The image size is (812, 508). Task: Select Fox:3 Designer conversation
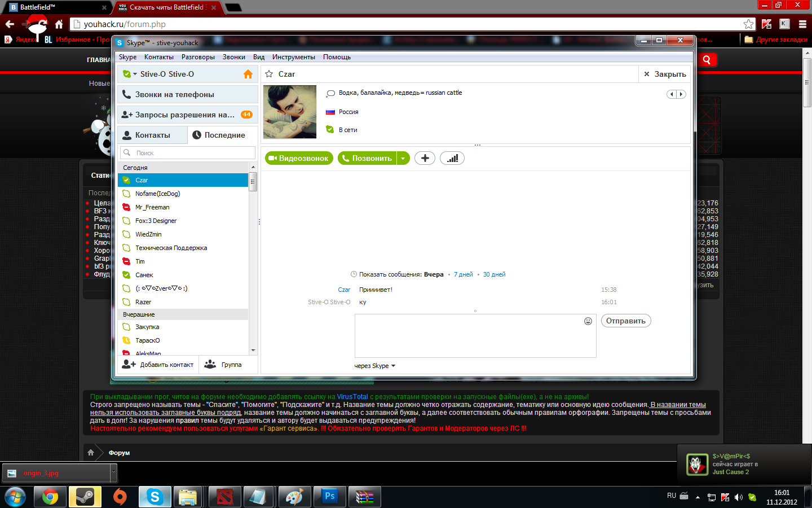tap(183, 221)
